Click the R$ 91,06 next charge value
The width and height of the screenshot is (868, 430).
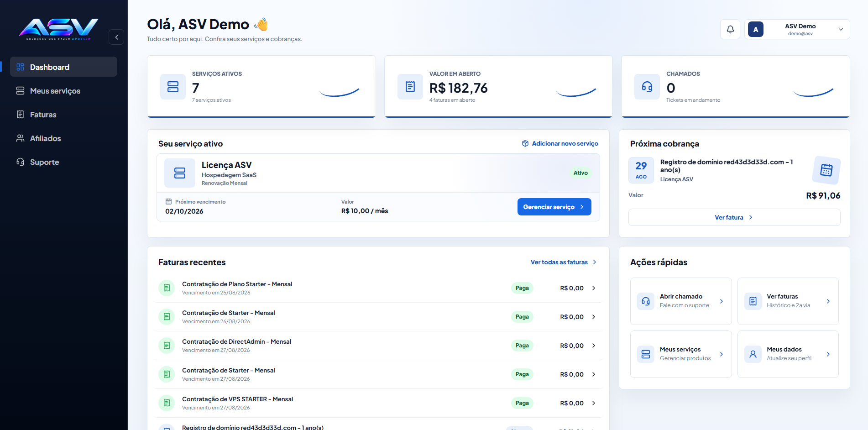click(x=823, y=196)
